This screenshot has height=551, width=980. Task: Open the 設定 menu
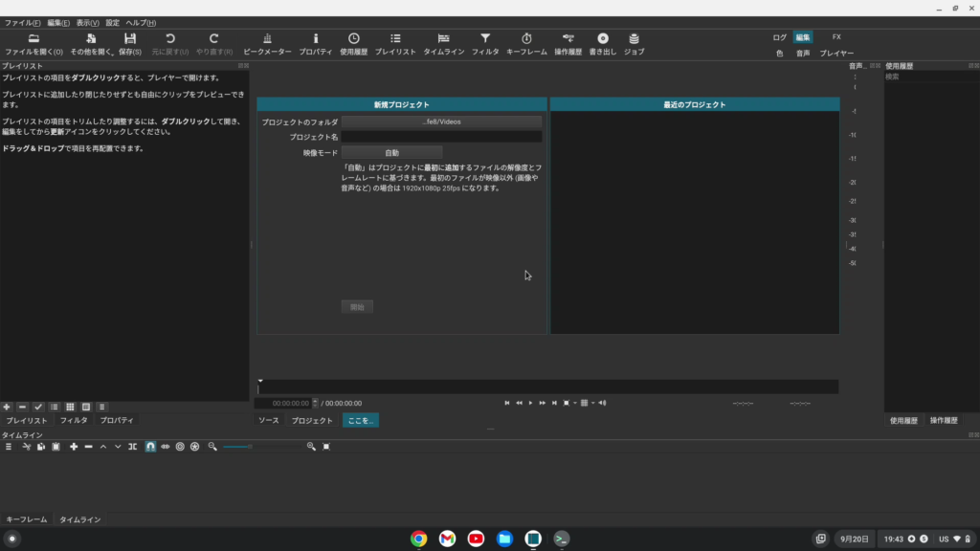point(113,23)
